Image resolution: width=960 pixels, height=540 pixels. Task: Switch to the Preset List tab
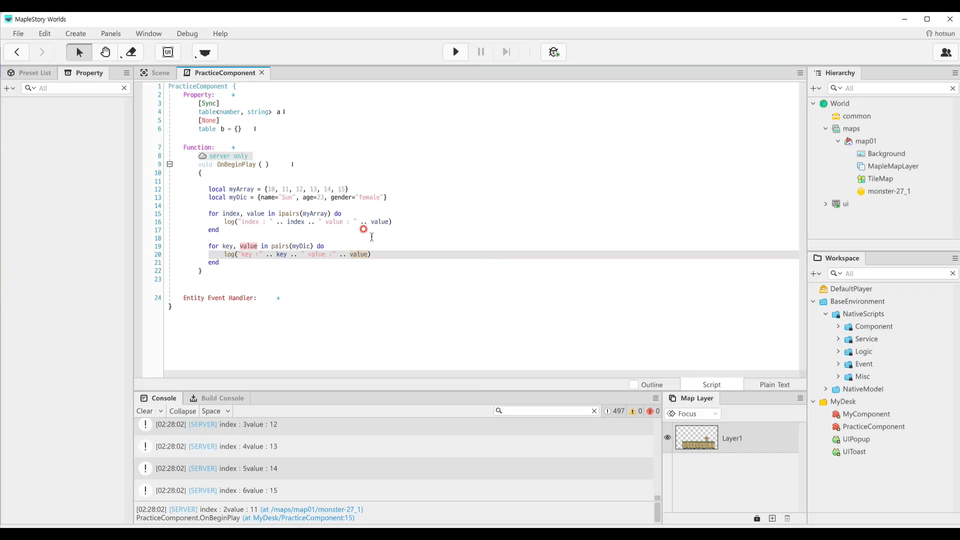pos(29,73)
